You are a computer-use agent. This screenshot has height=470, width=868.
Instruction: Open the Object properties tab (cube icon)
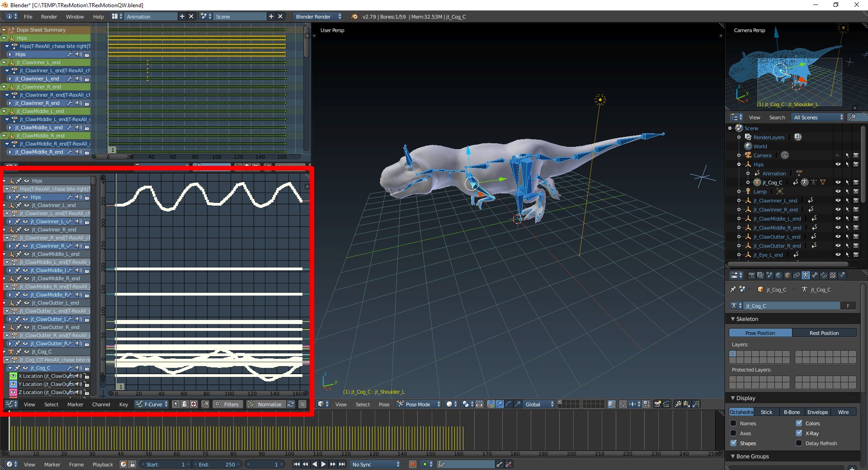point(788,275)
